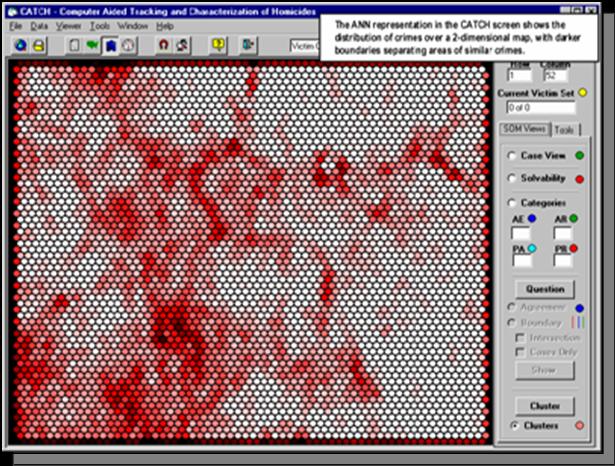
Task: Click the exit door toolbar icon
Action: [246, 45]
